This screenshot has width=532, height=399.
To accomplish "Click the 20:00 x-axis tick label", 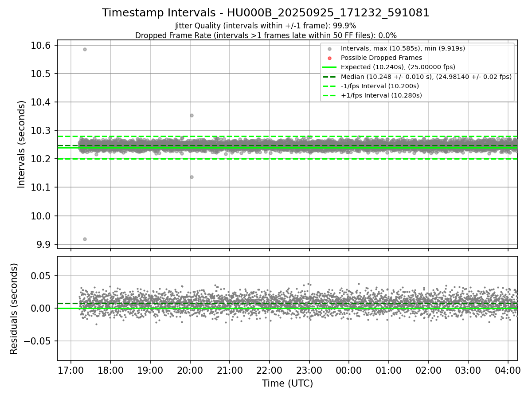I will point(190,370).
